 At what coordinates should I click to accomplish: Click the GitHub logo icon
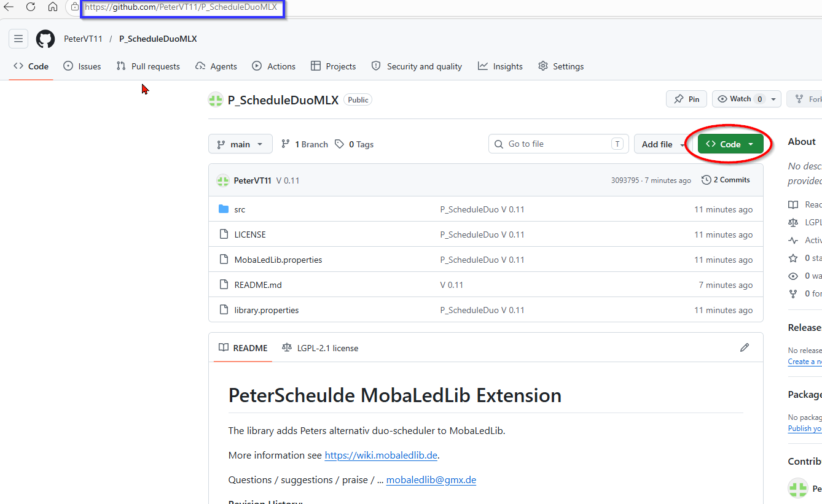(45, 39)
